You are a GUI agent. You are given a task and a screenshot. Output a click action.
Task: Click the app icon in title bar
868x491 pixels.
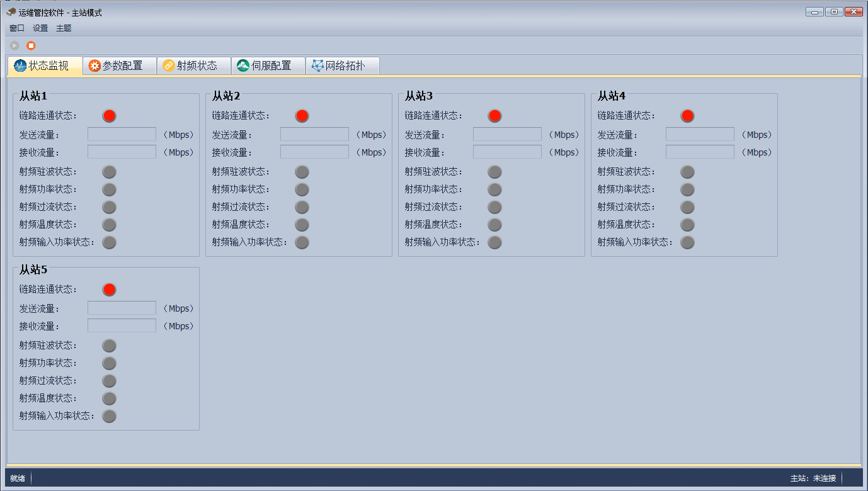tap(11, 12)
